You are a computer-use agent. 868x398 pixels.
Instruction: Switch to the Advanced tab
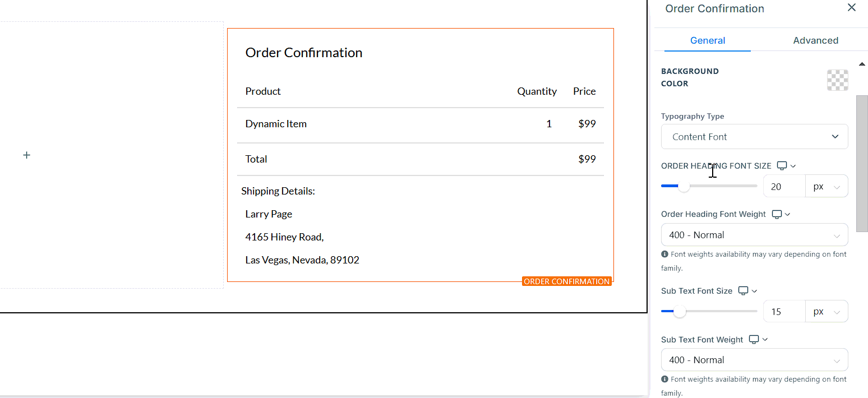click(x=815, y=40)
